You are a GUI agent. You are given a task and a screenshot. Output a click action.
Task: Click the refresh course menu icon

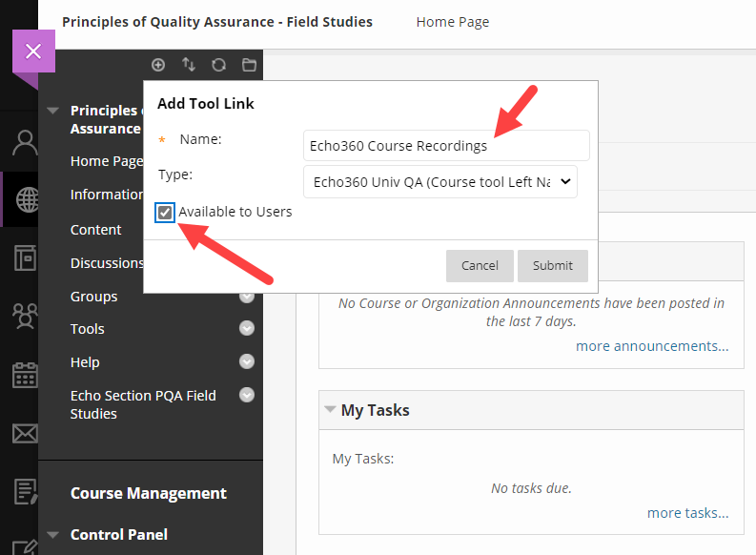pyautogui.click(x=219, y=65)
